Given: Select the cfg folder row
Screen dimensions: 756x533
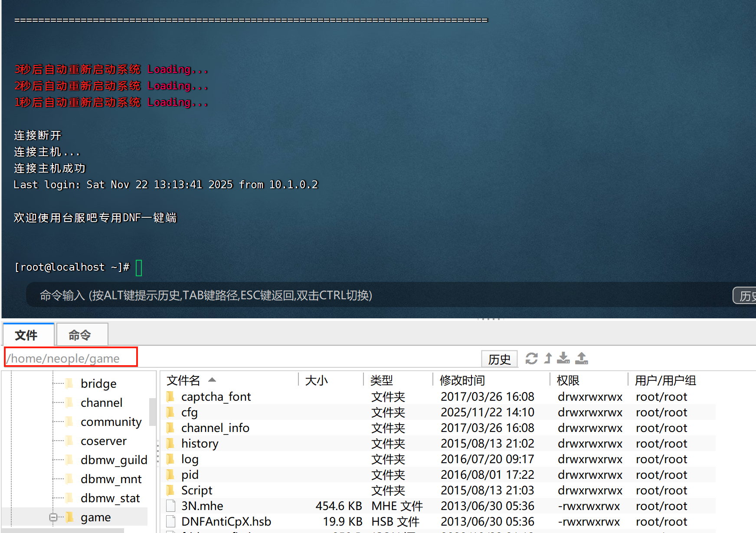Looking at the screenshot, I should tap(438, 412).
